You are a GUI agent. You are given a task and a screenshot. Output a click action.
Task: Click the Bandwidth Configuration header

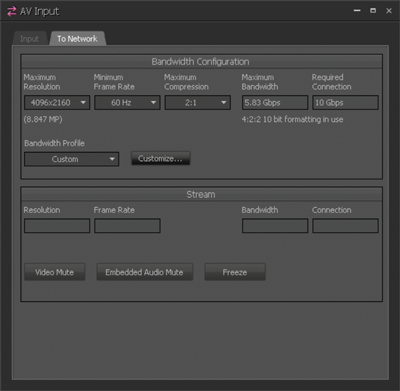[201, 62]
